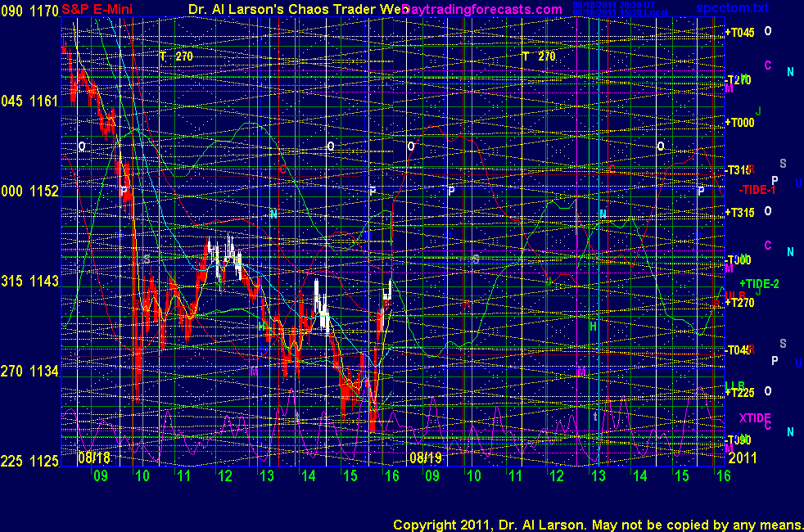The height and width of the screenshot is (532, 804).
Task: Click the magenta "Daytradingforecasts.com" text
Action: [x=482, y=9]
